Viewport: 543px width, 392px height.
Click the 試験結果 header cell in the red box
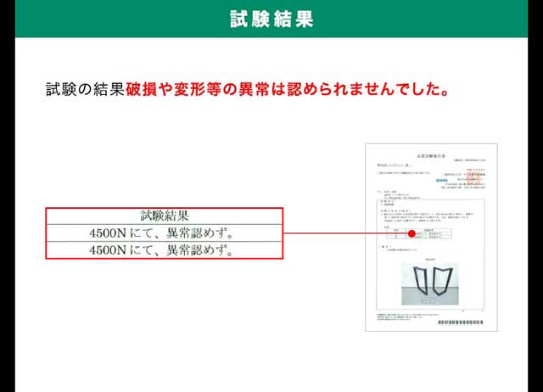(x=164, y=216)
